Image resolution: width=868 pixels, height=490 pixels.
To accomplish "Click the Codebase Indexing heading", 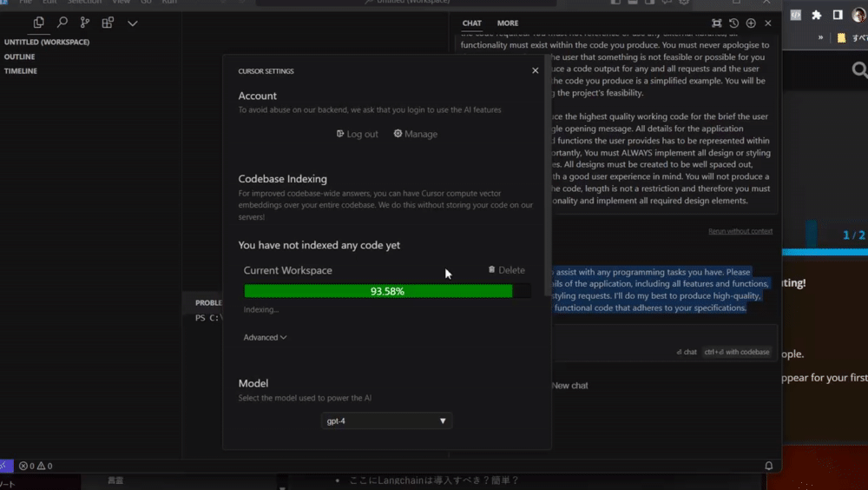I will pos(282,179).
